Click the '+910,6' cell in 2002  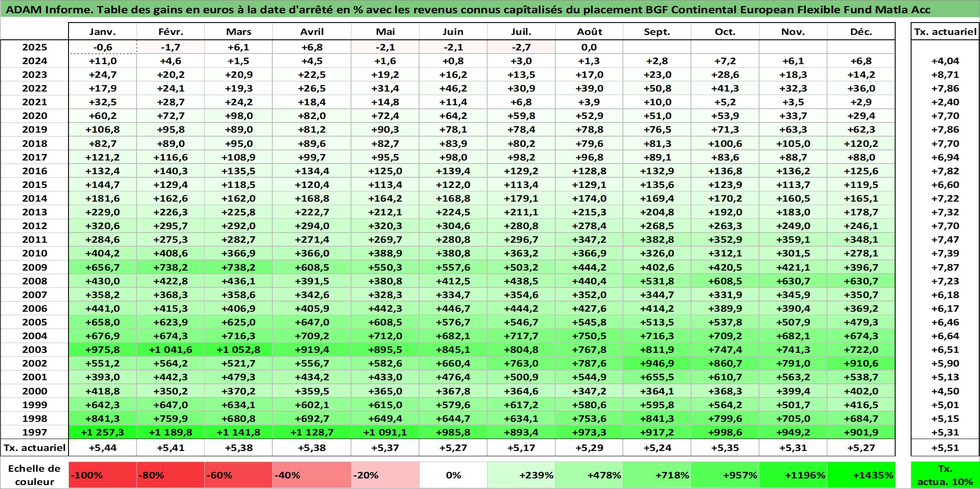pos(861,363)
